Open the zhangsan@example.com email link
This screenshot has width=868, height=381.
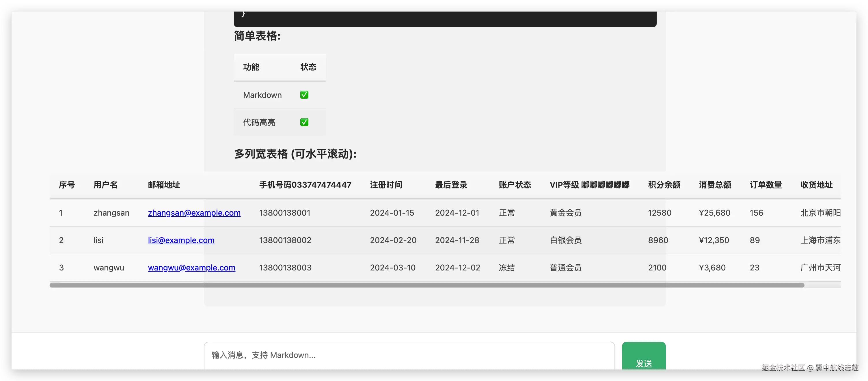tap(194, 213)
